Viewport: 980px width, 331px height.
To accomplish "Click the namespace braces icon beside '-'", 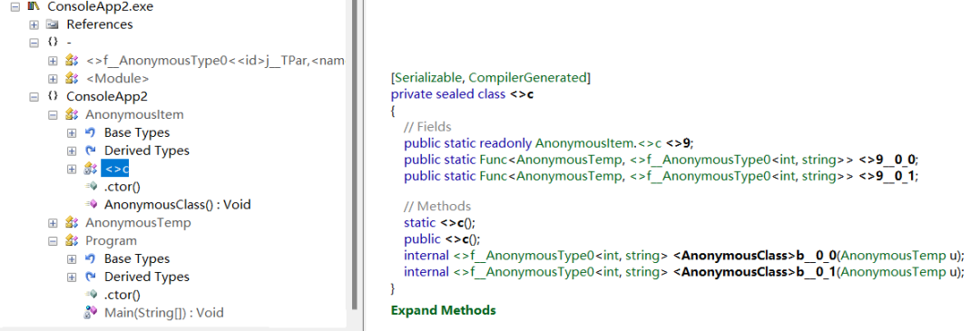I will [x=54, y=42].
